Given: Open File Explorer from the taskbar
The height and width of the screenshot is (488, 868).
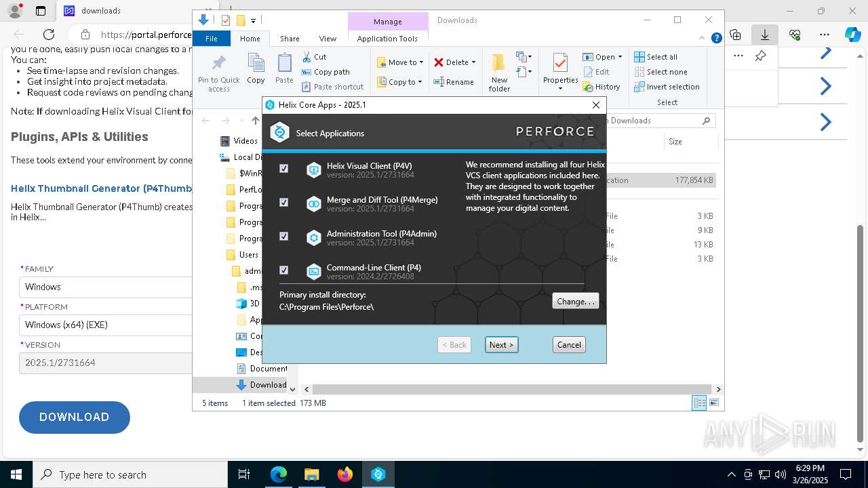Looking at the screenshot, I should 312,474.
